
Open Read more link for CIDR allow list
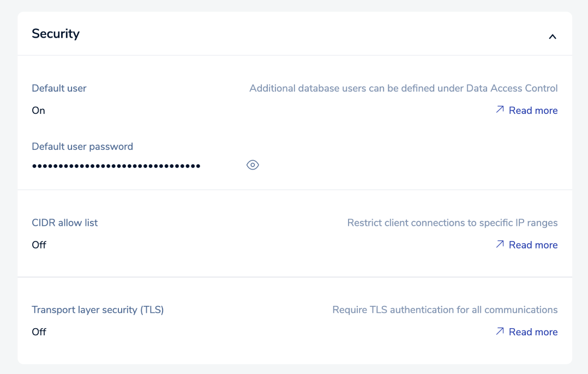[x=533, y=245]
